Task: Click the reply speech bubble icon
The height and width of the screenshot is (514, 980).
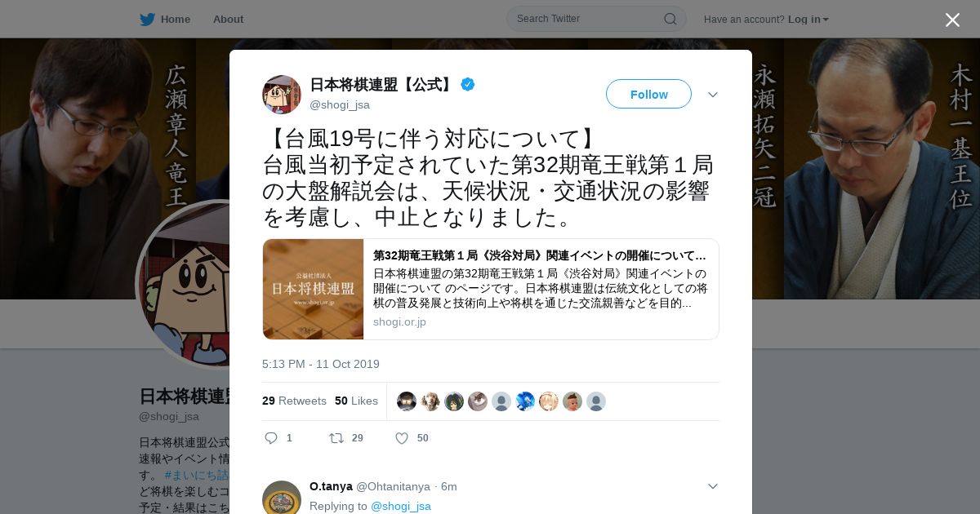Action: coord(271,438)
